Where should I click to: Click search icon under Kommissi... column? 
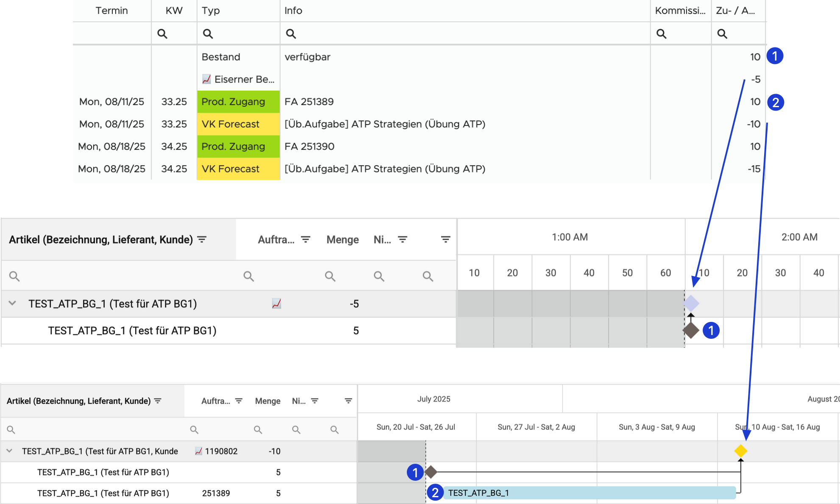click(x=661, y=34)
